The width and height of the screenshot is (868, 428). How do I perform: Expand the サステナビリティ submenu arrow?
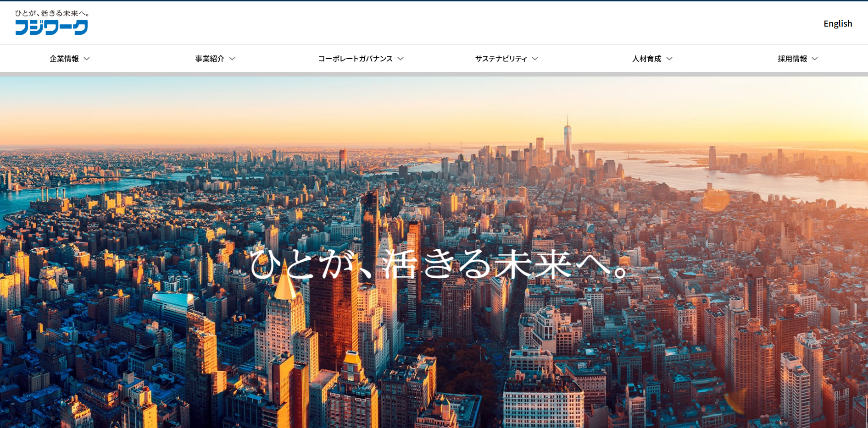point(535,59)
